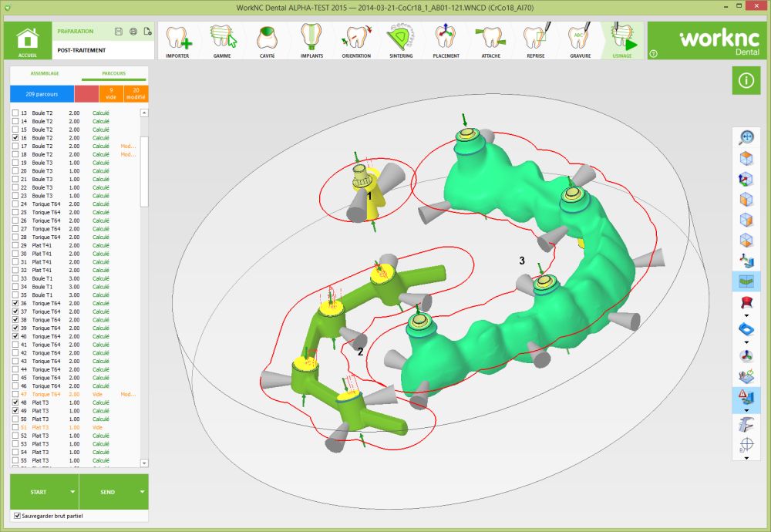Open the Implants tool
This screenshot has width=771, height=532.
click(x=311, y=42)
